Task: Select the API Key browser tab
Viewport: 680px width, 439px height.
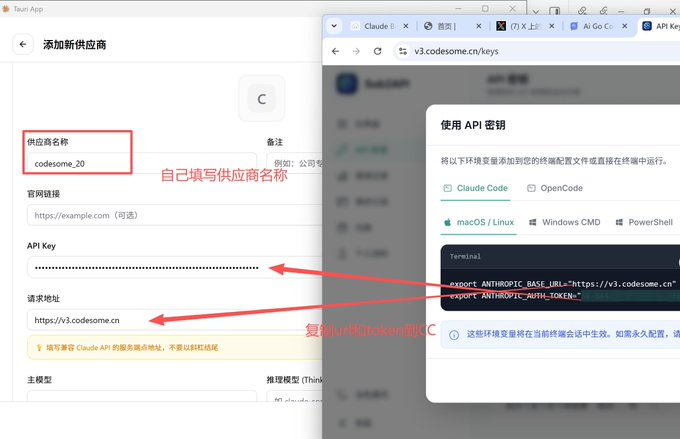Action: [x=661, y=26]
